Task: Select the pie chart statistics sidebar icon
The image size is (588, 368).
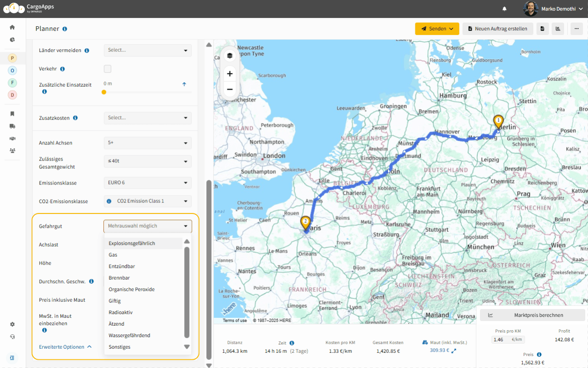Action: click(12, 40)
